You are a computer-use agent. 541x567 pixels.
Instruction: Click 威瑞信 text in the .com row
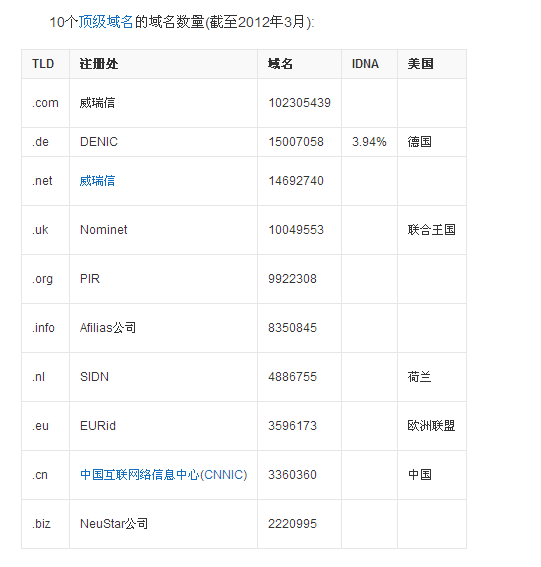click(97, 103)
